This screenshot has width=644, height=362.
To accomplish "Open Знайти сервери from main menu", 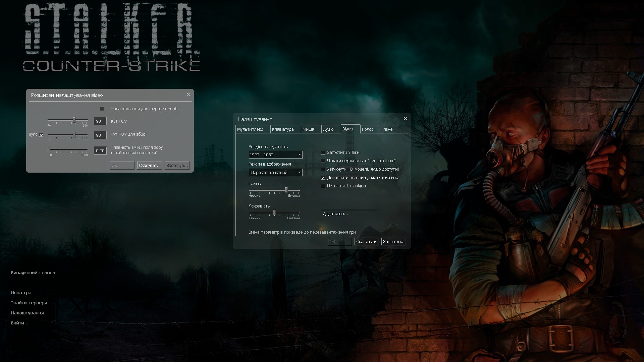I will pos(29,303).
